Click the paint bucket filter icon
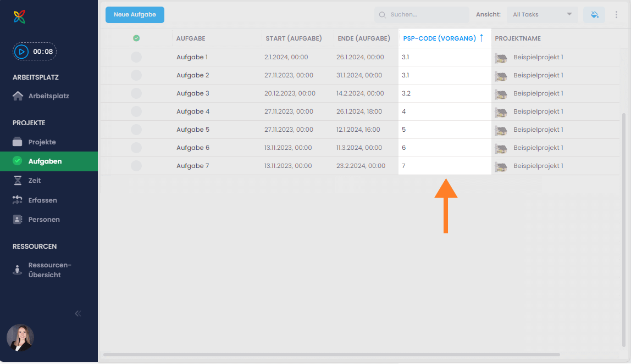This screenshot has width=631, height=364. 594,14
